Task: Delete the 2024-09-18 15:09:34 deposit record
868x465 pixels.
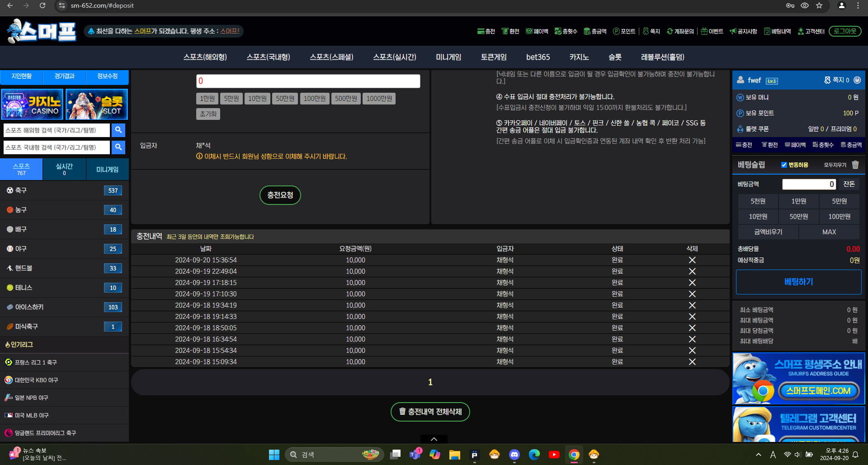Action: [x=692, y=362]
